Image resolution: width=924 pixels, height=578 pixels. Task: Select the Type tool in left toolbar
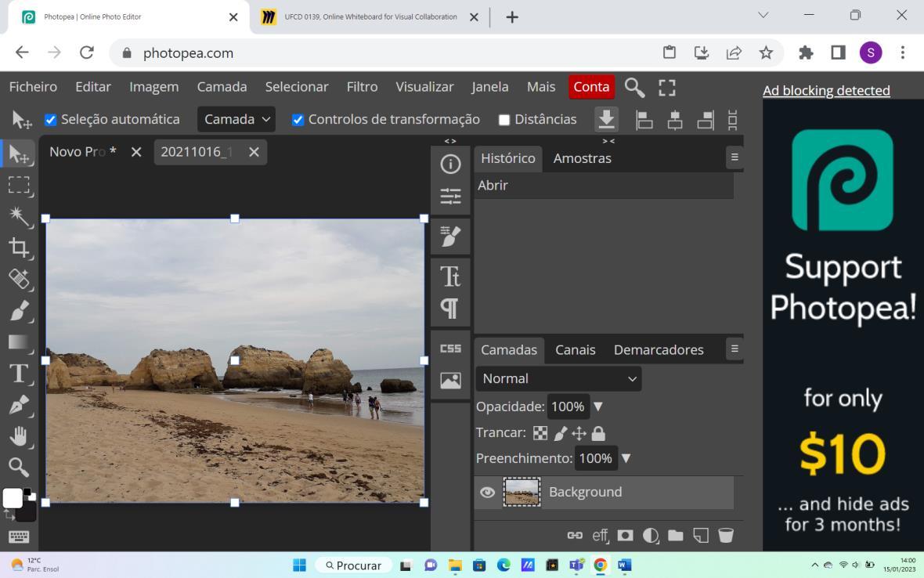(x=19, y=374)
